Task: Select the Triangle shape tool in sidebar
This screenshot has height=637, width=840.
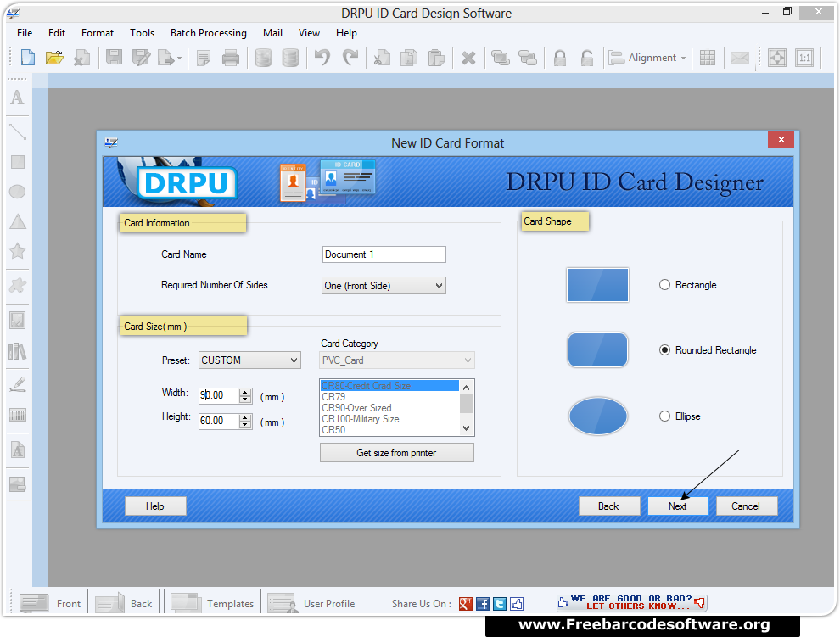Action: click(18, 221)
